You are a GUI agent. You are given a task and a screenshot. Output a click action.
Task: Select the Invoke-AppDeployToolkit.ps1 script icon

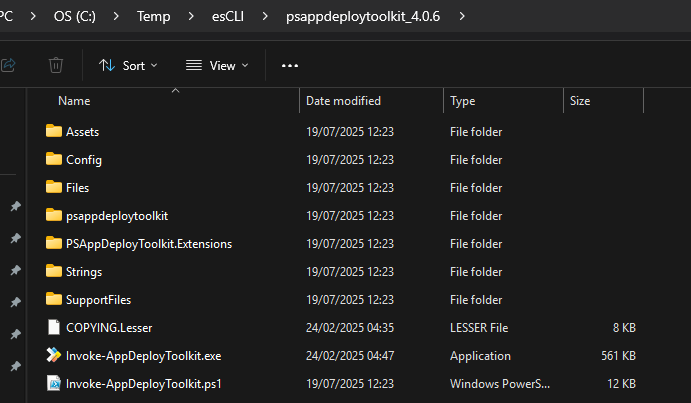54,383
